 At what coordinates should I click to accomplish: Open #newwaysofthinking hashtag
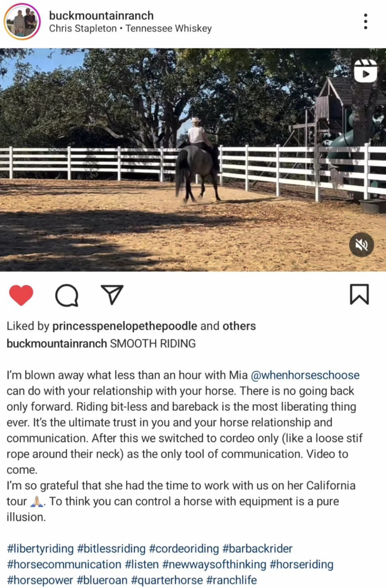click(214, 564)
